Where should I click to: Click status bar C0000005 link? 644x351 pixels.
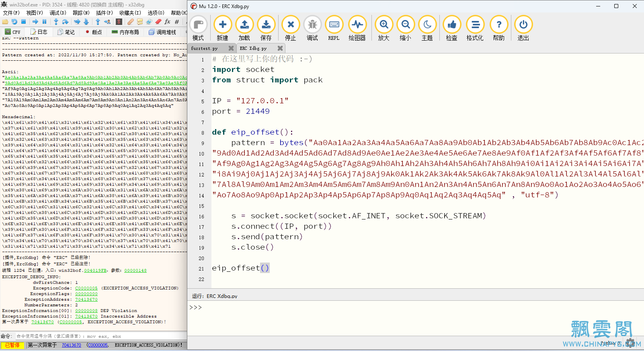(x=98, y=345)
